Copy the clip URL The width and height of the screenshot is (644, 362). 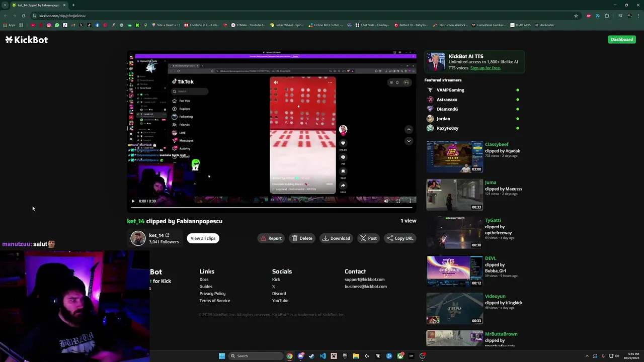coord(400,238)
